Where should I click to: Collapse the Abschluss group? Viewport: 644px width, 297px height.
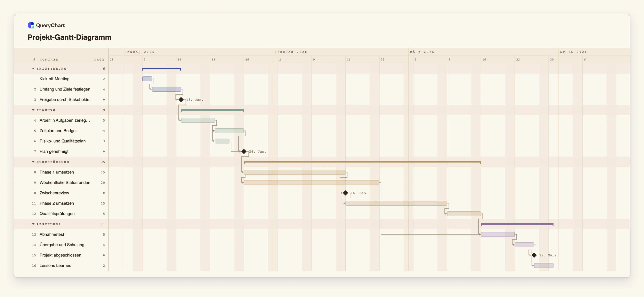pyautogui.click(x=33, y=224)
